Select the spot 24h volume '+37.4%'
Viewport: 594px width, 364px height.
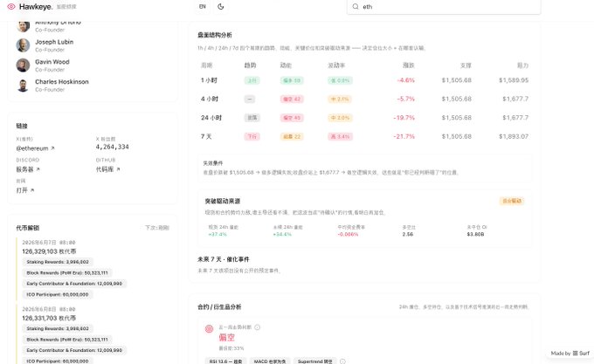click(218, 235)
